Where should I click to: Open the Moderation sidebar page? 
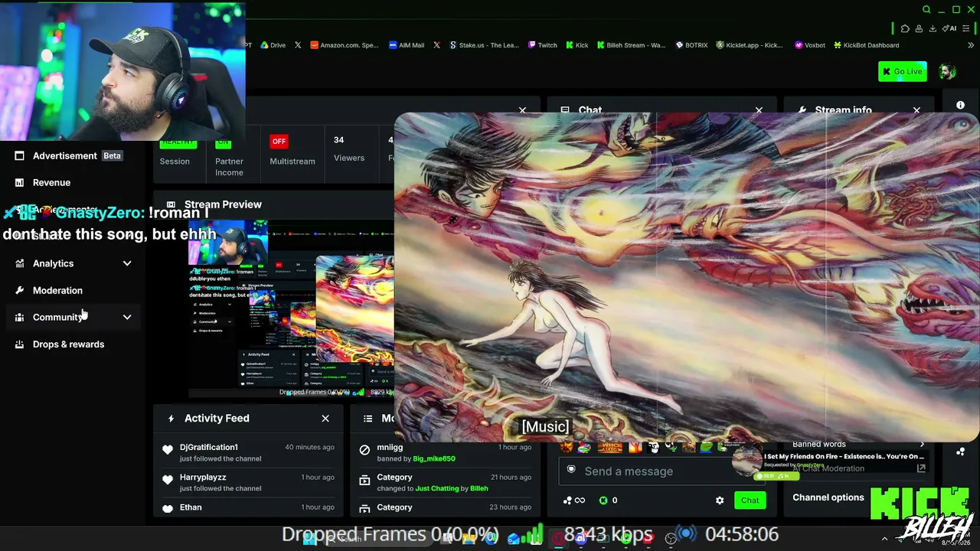tap(57, 290)
